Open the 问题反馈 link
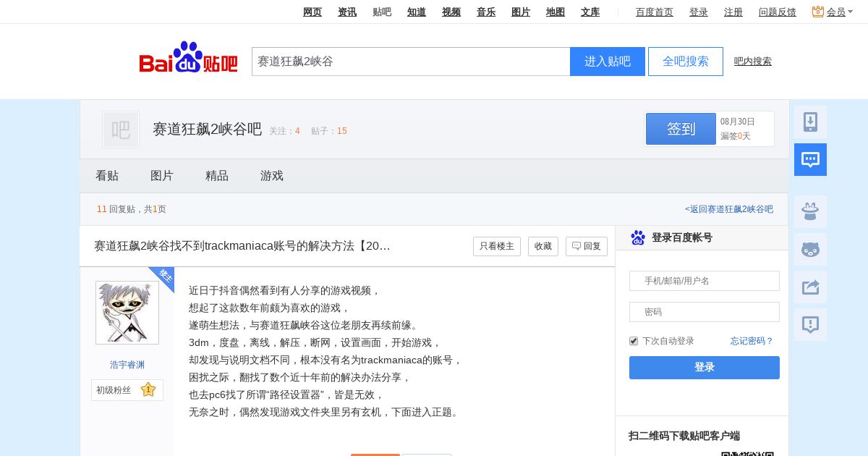868x456 pixels. click(778, 12)
